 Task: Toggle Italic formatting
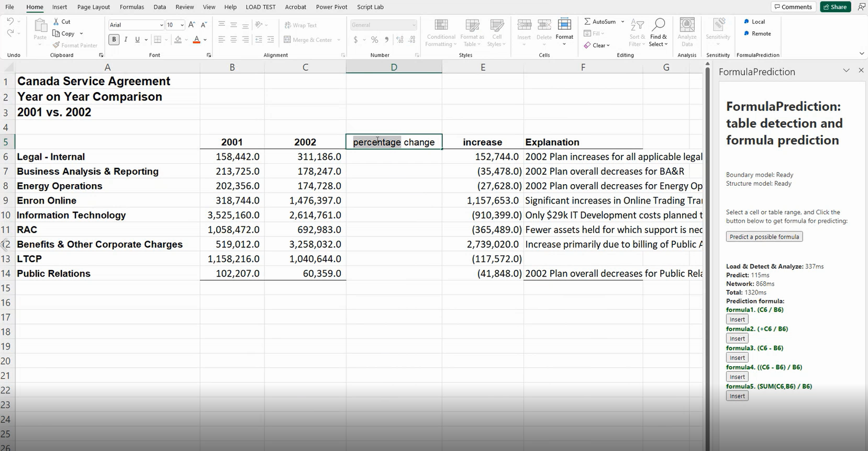tap(126, 39)
